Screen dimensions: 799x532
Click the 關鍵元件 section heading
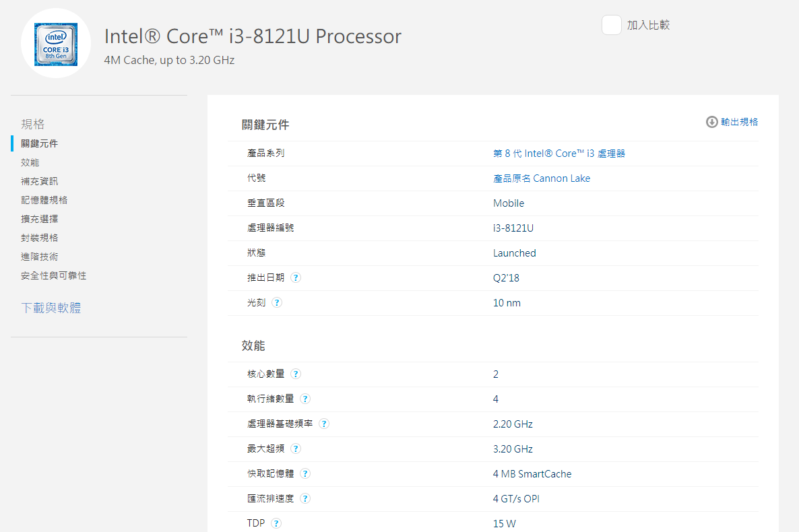click(265, 125)
